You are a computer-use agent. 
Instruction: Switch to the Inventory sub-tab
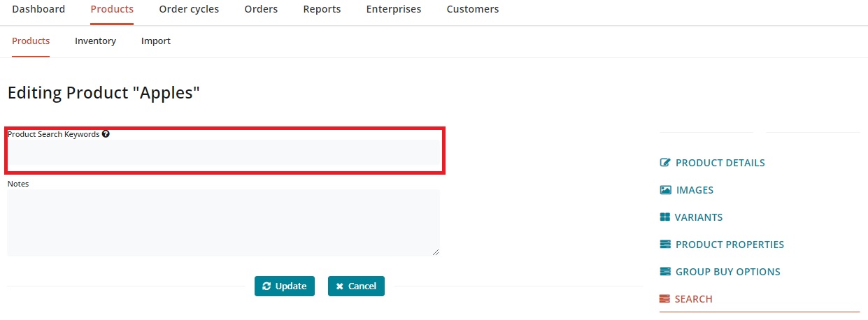tap(95, 41)
